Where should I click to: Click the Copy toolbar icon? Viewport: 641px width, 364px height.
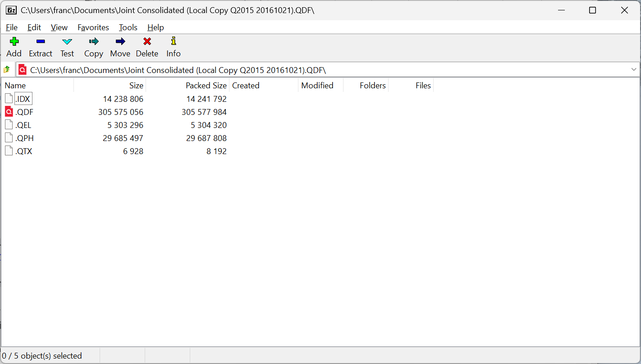tap(94, 41)
